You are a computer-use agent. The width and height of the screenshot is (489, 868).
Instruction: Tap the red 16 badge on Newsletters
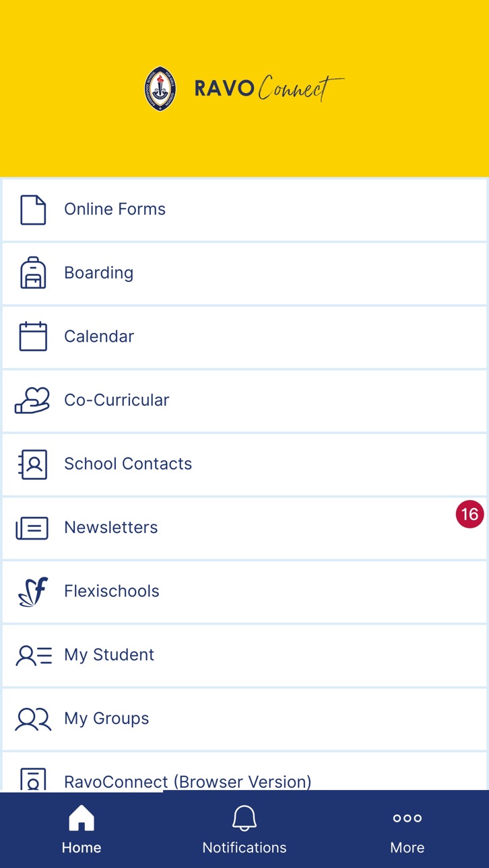[469, 515]
